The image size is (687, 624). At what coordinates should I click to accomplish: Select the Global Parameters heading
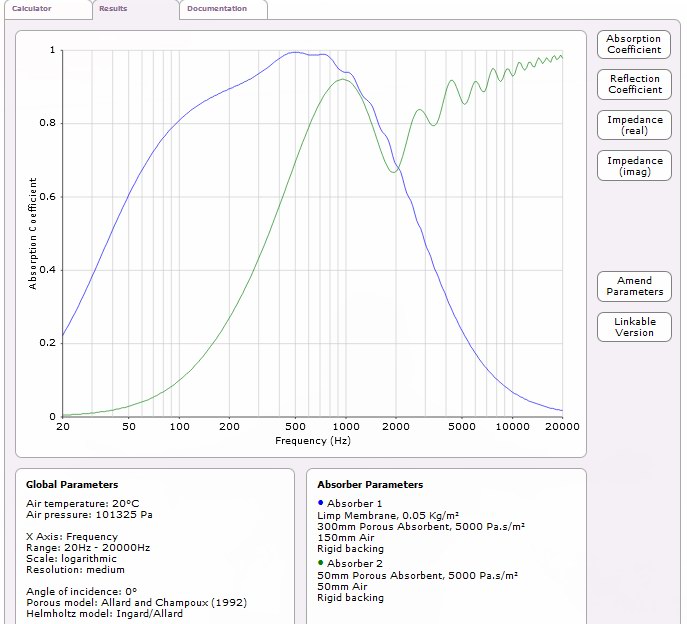pyautogui.click(x=72, y=485)
